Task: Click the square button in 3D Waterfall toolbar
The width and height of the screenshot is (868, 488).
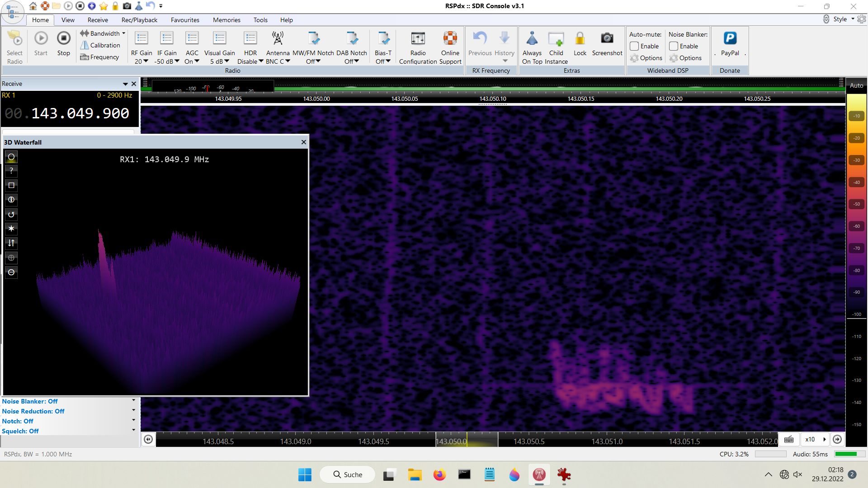Action: [11, 185]
